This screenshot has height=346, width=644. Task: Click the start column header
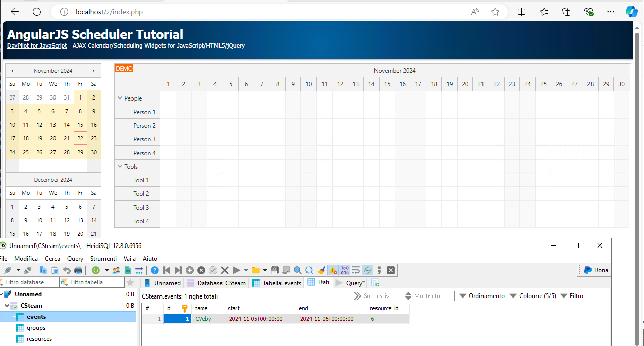click(260, 308)
